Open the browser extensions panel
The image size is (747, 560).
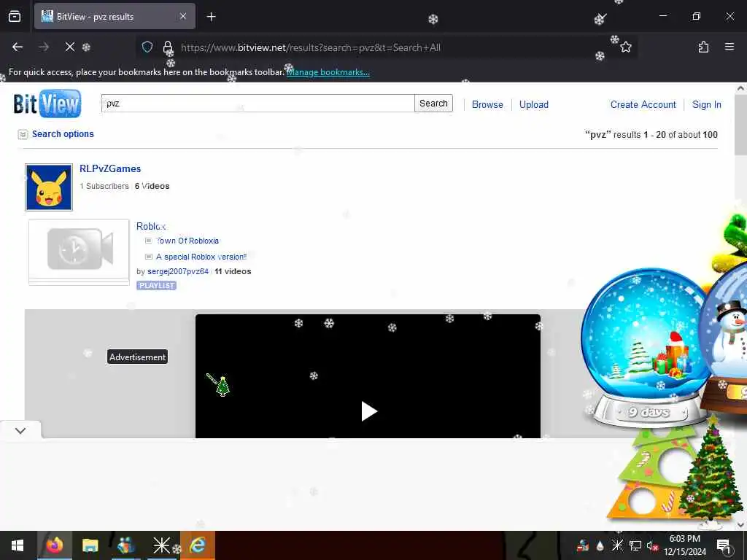pos(703,47)
